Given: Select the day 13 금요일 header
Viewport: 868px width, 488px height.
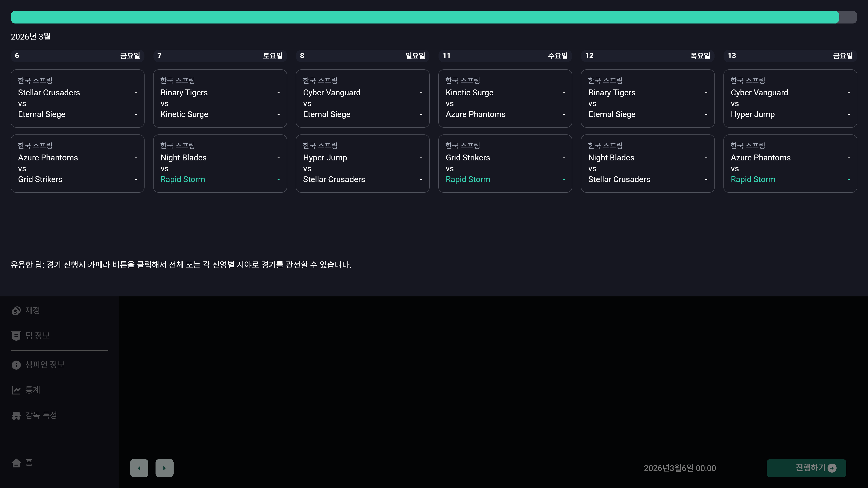Looking at the screenshot, I should [790, 56].
